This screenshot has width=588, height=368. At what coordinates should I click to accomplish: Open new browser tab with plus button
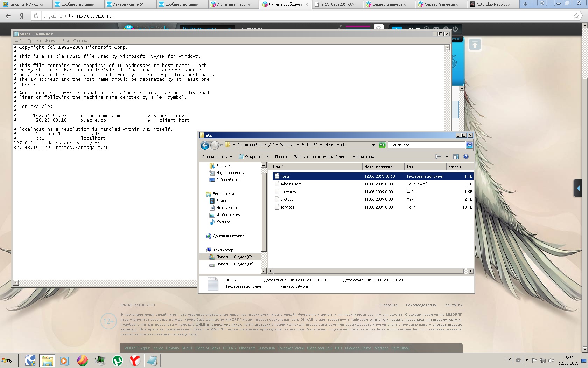tap(525, 4)
